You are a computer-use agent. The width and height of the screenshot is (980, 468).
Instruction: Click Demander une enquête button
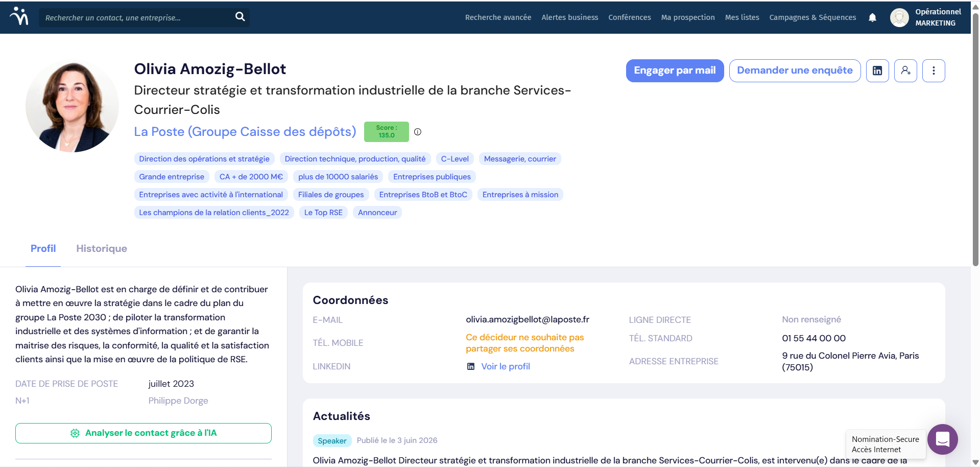795,71
